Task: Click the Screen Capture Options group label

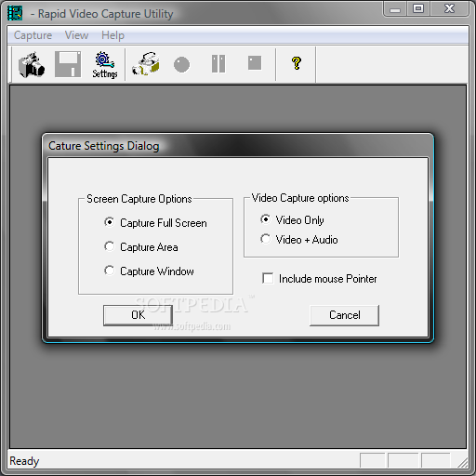Action: 139,199
